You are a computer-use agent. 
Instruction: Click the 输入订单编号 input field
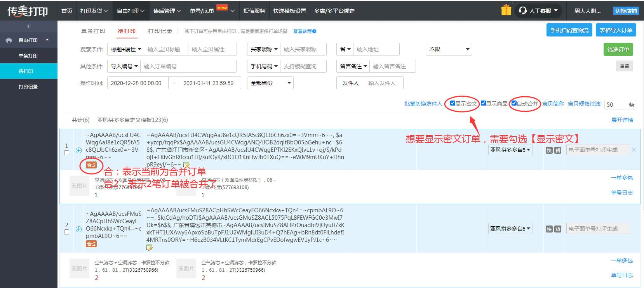[188, 66]
